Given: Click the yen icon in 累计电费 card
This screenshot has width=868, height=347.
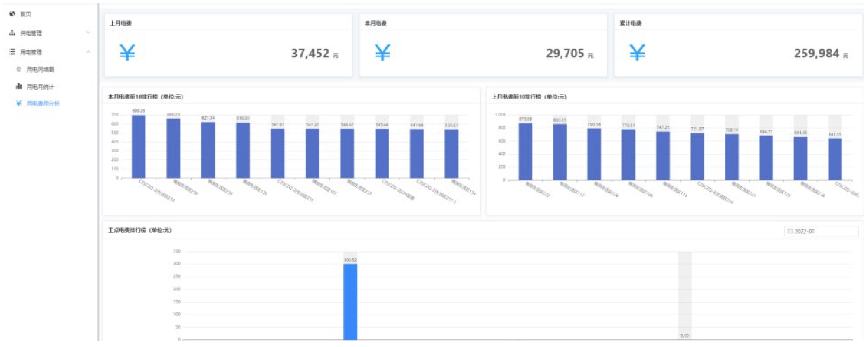Looking at the screenshot, I should 637,53.
